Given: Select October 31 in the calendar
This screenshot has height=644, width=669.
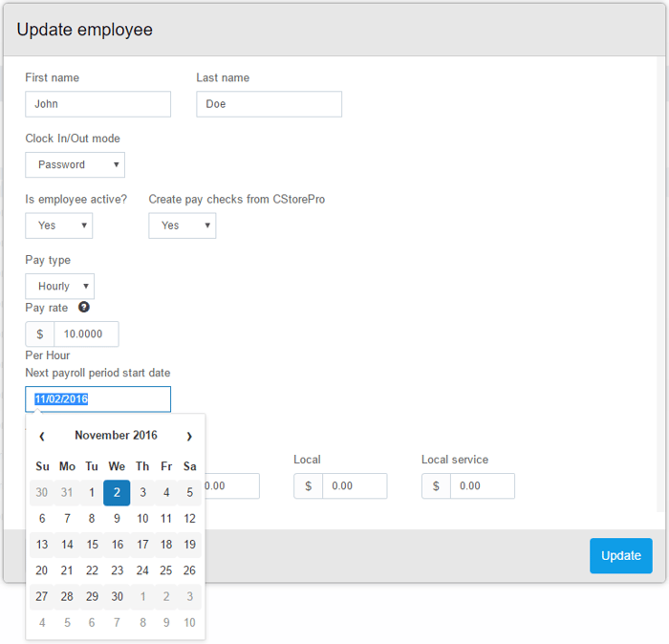Looking at the screenshot, I should point(67,493).
